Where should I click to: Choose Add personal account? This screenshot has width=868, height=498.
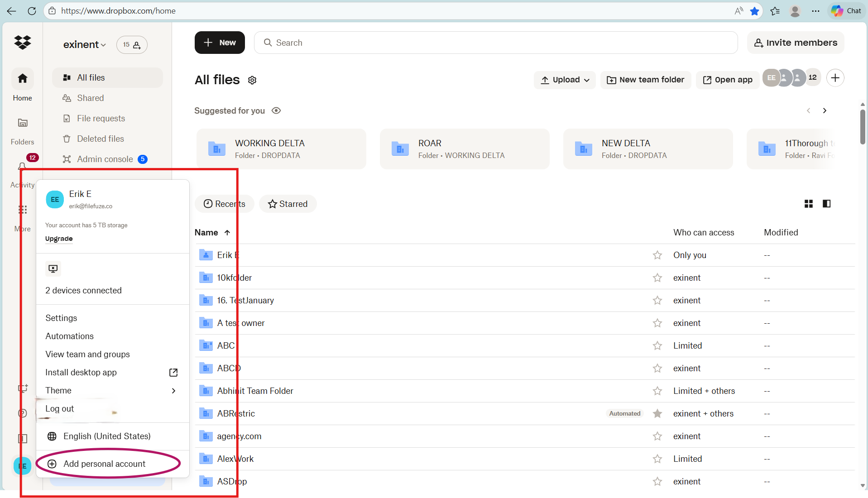104,464
